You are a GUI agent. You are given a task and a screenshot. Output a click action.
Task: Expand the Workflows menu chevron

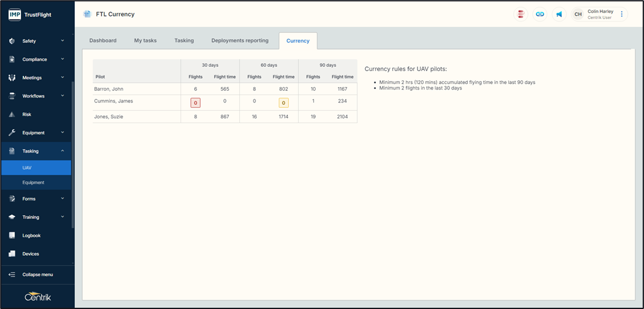[63, 96]
